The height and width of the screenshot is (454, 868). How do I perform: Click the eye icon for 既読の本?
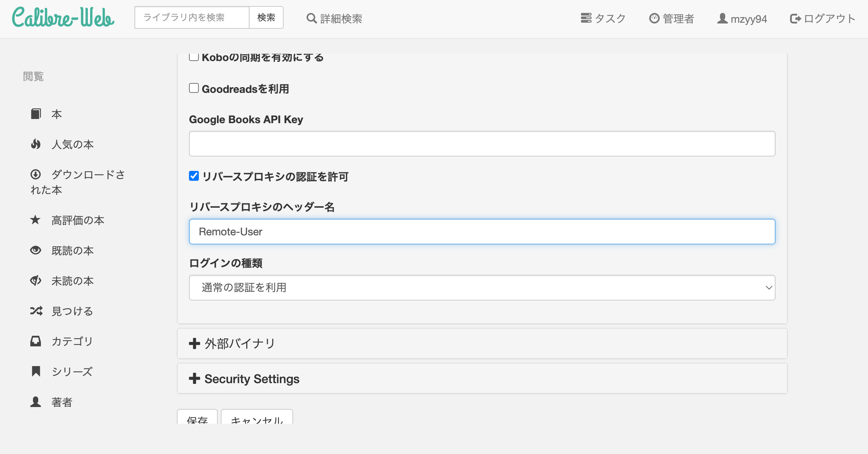pyautogui.click(x=36, y=250)
